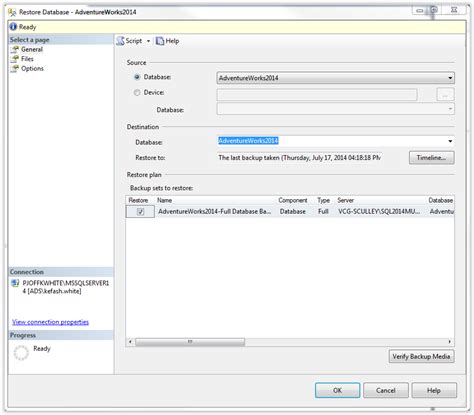Click the horizontal scrollbar right arrow
This screenshot has height=415, width=474.
(x=450, y=342)
